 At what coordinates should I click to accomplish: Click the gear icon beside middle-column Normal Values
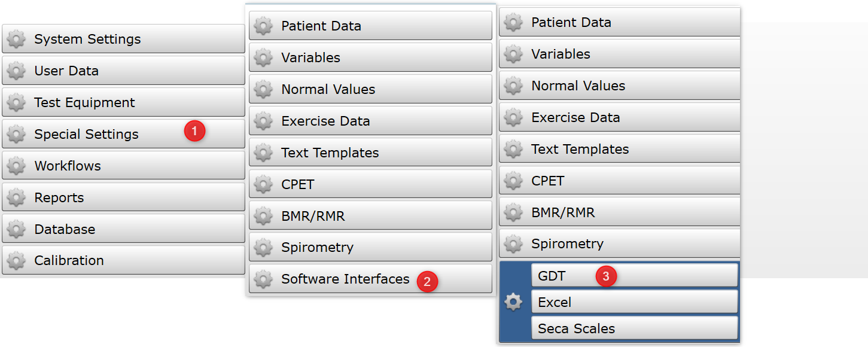coord(263,90)
